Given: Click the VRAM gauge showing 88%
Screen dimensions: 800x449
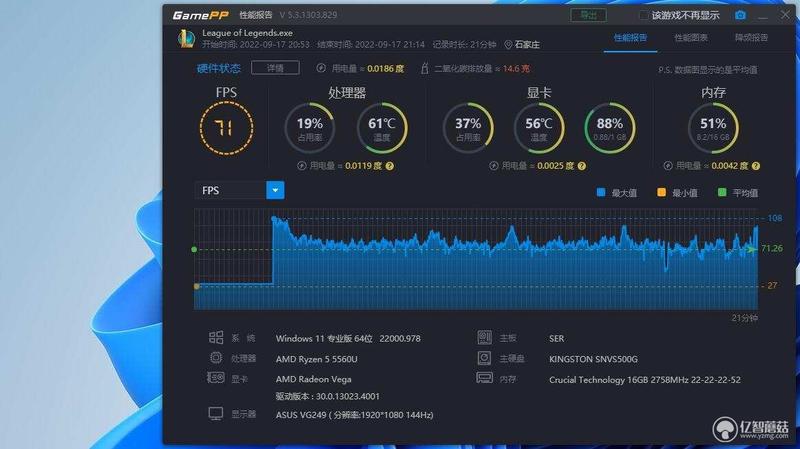Looking at the screenshot, I should click(x=610, y=128).
